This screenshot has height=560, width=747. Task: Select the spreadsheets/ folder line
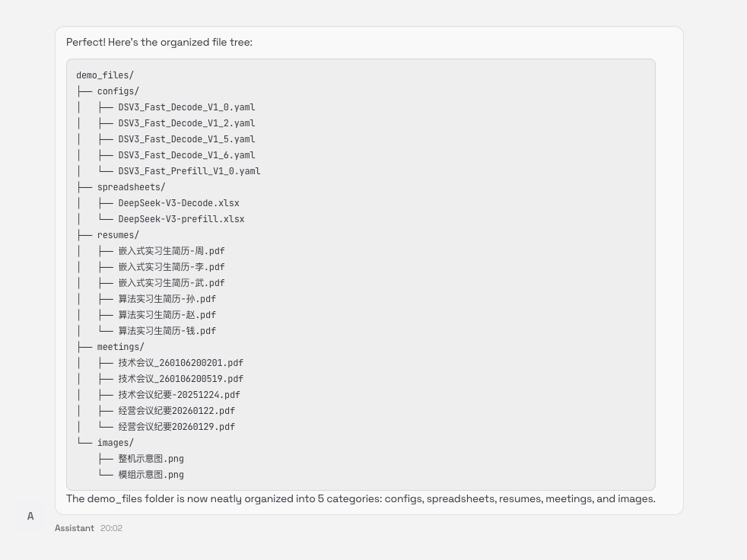click(x=131, y=187)
